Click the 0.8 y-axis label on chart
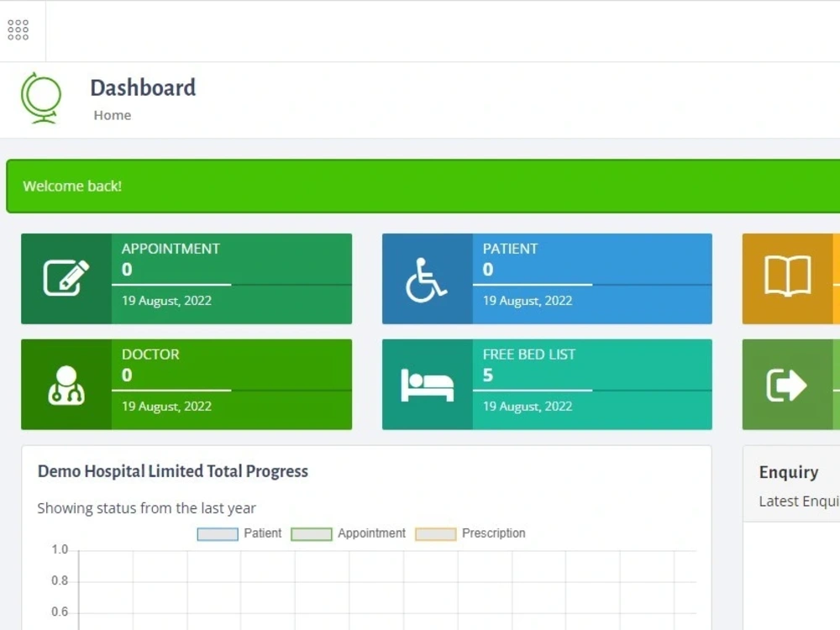 click(x=60, y=580)
